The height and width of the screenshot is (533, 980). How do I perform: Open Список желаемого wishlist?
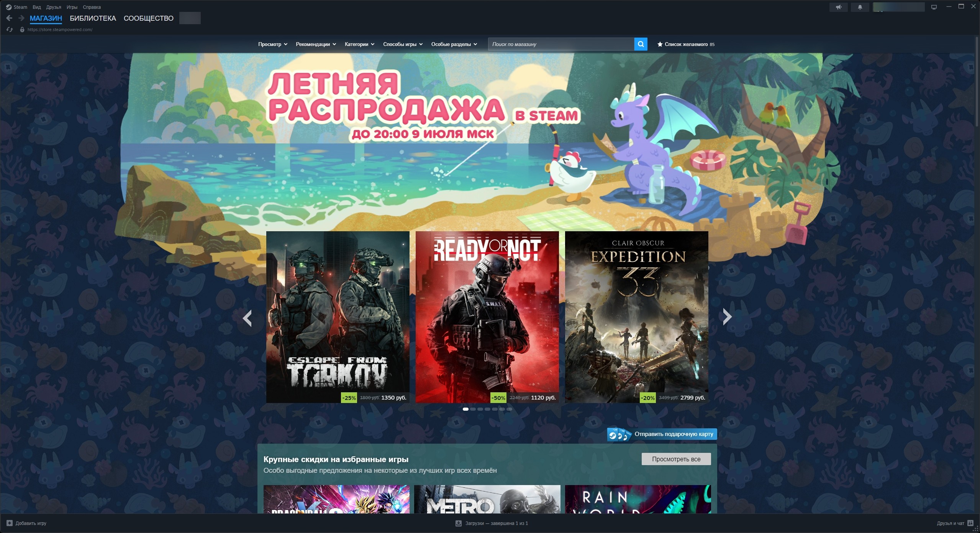(x=686, y=44)
